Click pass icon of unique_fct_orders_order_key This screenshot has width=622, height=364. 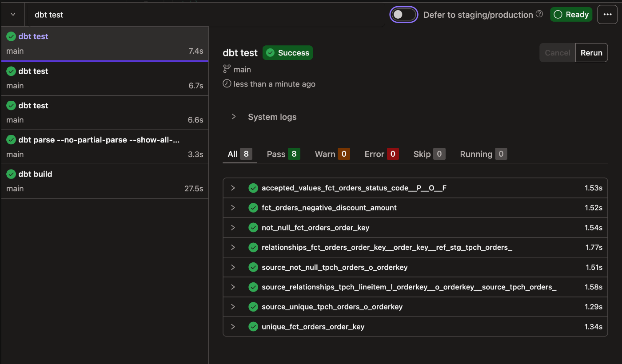coord(253,327)
